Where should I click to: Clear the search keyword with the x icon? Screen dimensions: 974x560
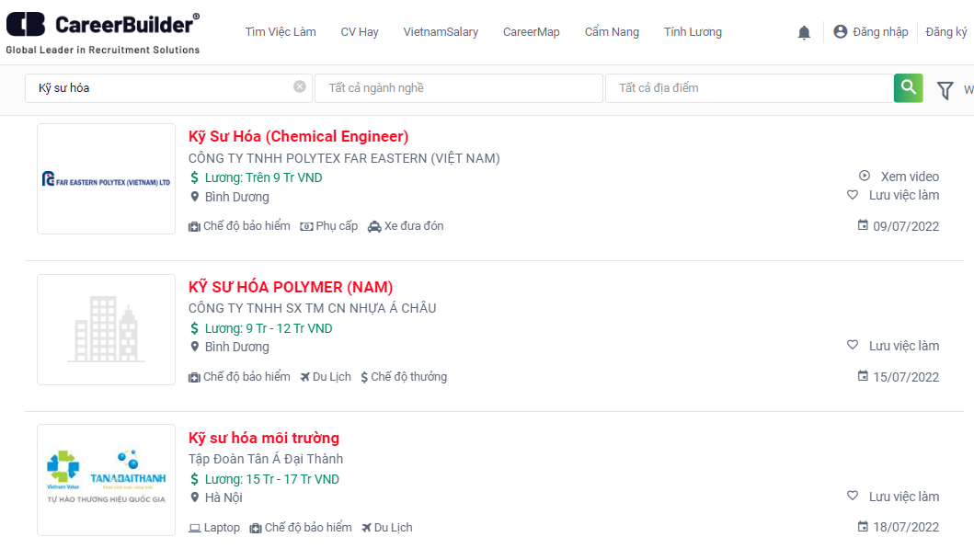pos(300,86)
